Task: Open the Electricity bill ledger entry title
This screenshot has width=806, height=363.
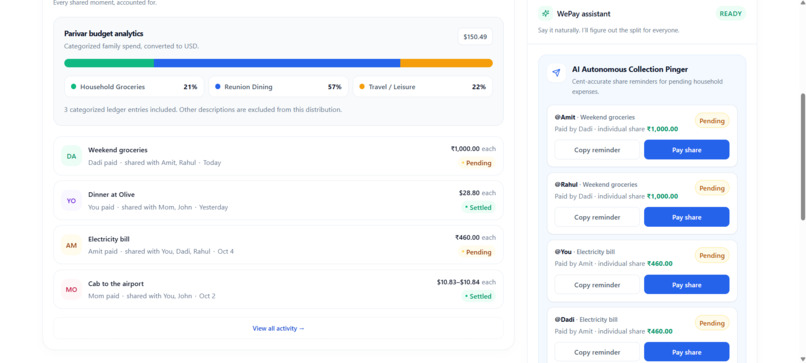Action: [x=109, y=239]
